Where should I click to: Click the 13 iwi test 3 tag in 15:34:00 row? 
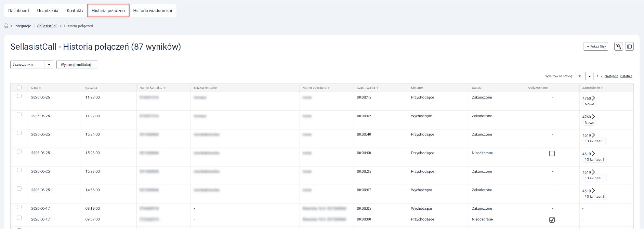594,141
